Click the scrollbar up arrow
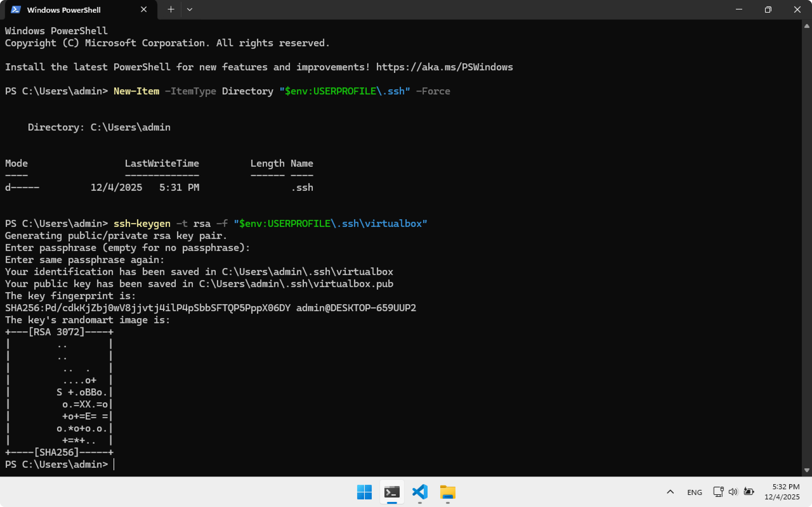The height and width of the screenshot is (507, 812). [x=807, y=26]
